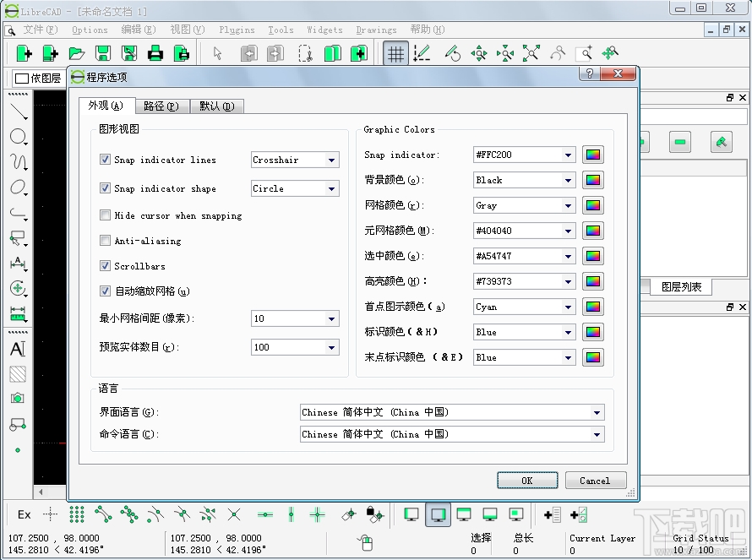The image size is (752, 560).
Task: Click the Print Preview icon
Action: point(182,53)
